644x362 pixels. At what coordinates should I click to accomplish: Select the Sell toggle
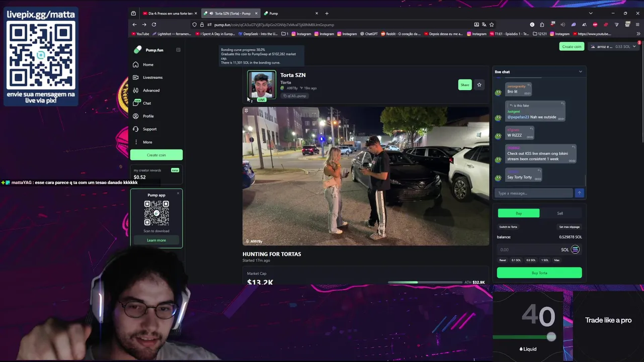(560, 213)
